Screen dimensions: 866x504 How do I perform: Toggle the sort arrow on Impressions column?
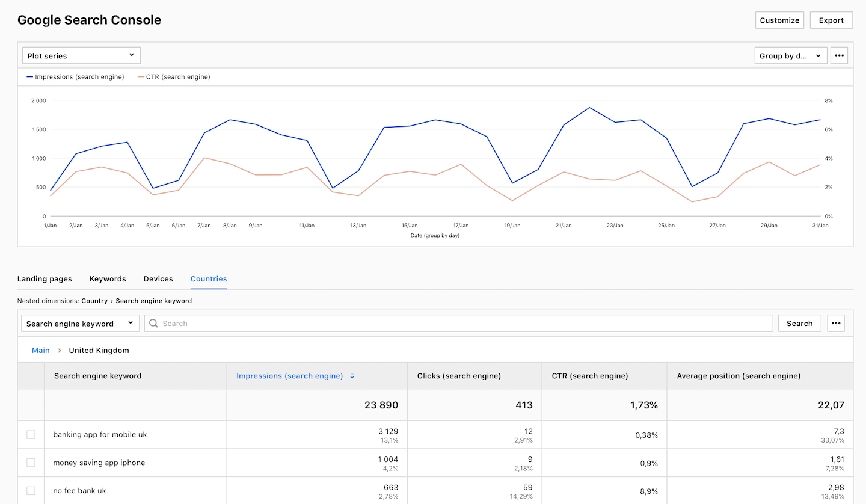point(352,376)
